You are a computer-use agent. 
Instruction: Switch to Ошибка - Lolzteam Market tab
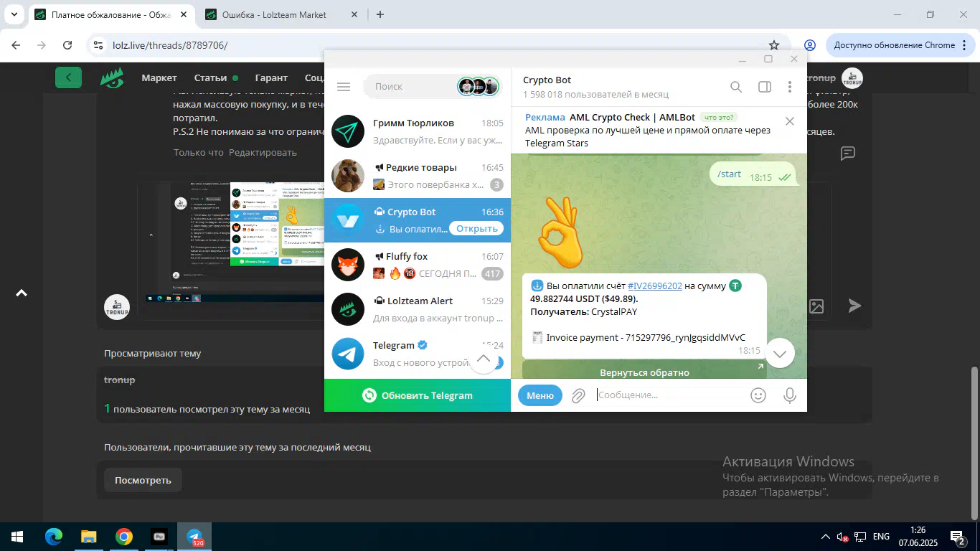pyautogui.click(x=281, y=14)
